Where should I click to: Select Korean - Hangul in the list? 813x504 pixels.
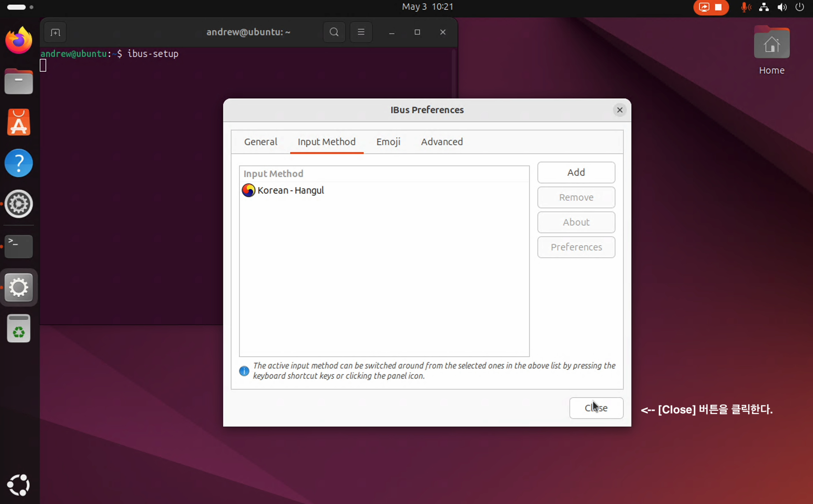[290, 190]
